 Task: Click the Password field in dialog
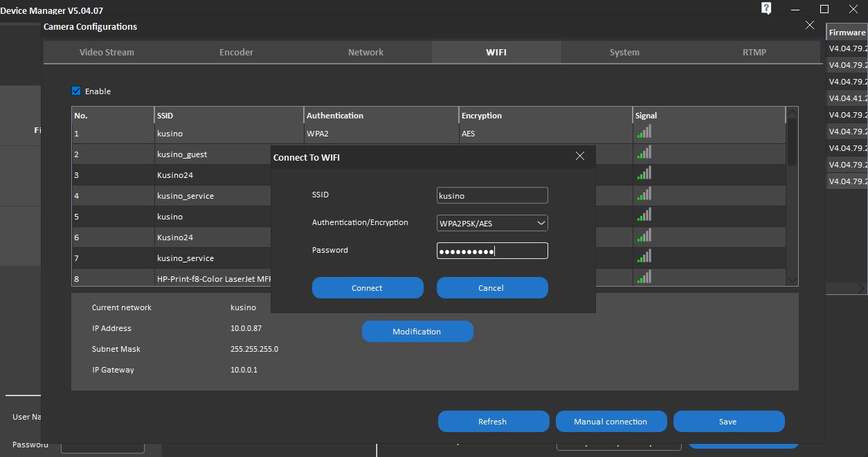(492, 251)
